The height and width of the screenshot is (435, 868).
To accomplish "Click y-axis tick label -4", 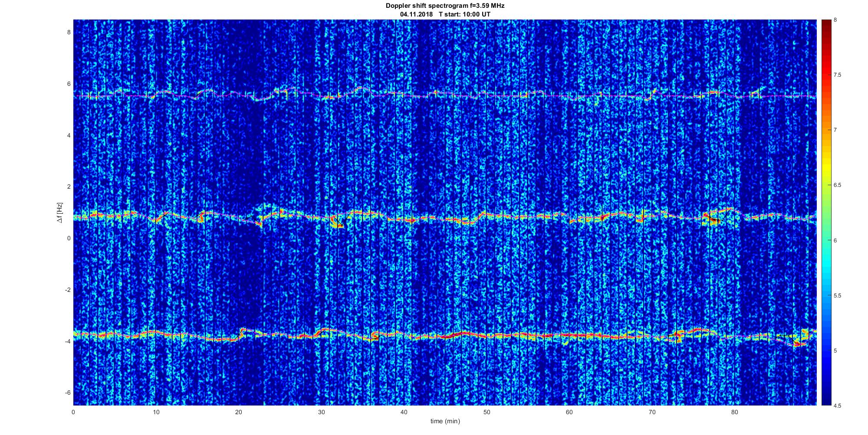I will pyautogui.click(x=68, y=341).
